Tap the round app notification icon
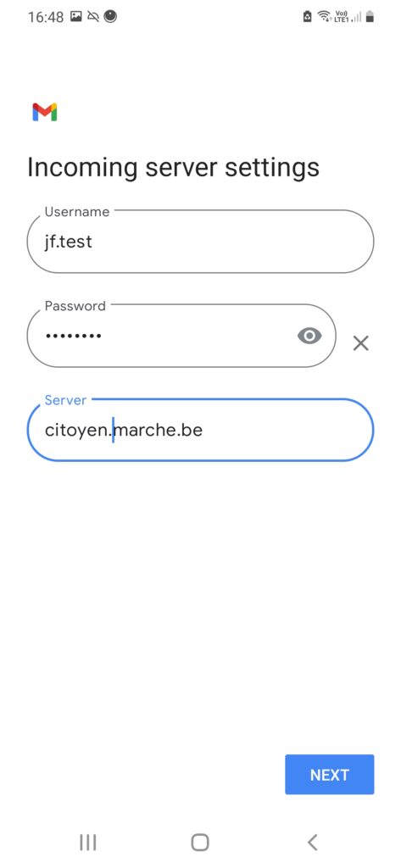401x868 pixels. (110, 17)
